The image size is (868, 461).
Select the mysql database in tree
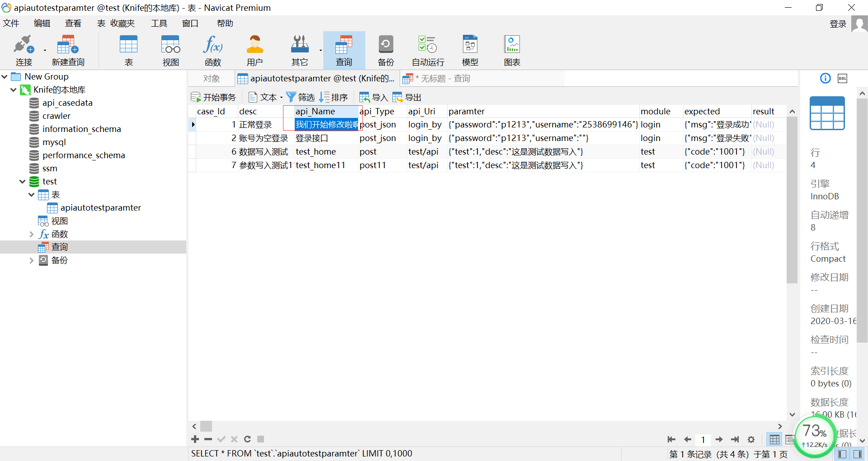(54, 142)
